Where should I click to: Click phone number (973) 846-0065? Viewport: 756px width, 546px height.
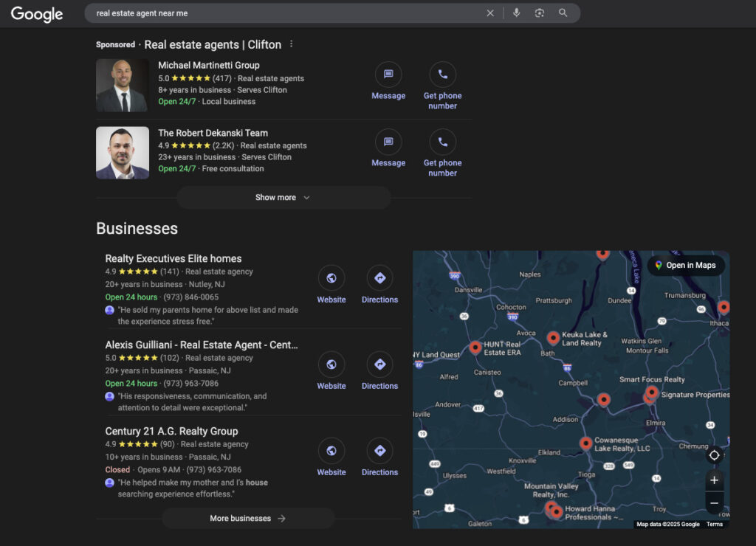[191, 297]
